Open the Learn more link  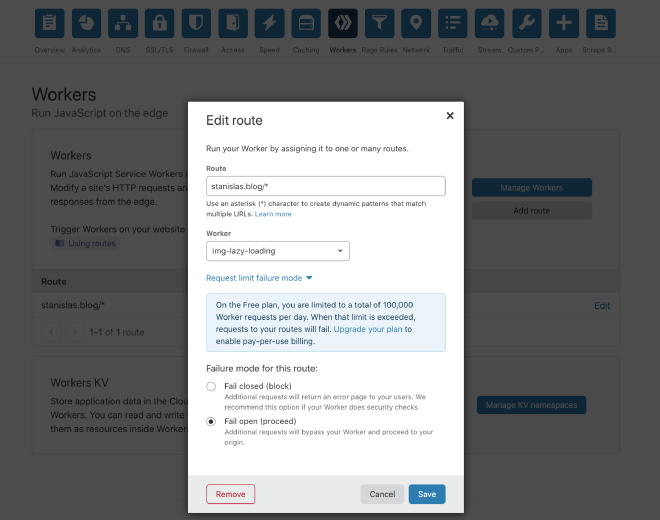coord(273,214)
